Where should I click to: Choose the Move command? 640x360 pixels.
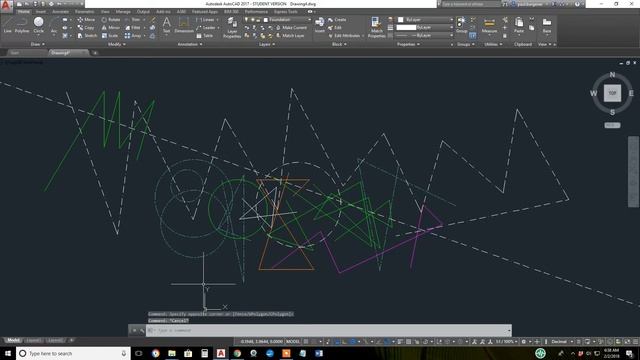(x=87, y=20)
